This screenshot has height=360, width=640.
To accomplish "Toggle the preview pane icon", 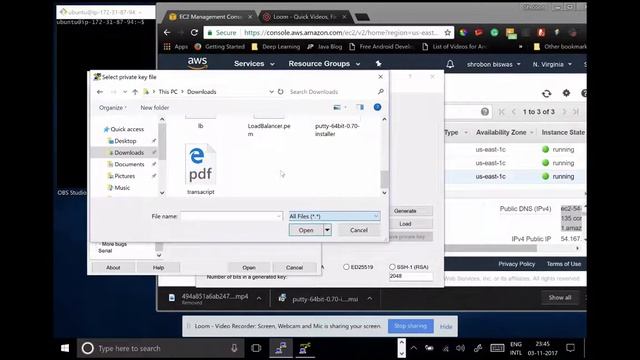I will [360, 107].
